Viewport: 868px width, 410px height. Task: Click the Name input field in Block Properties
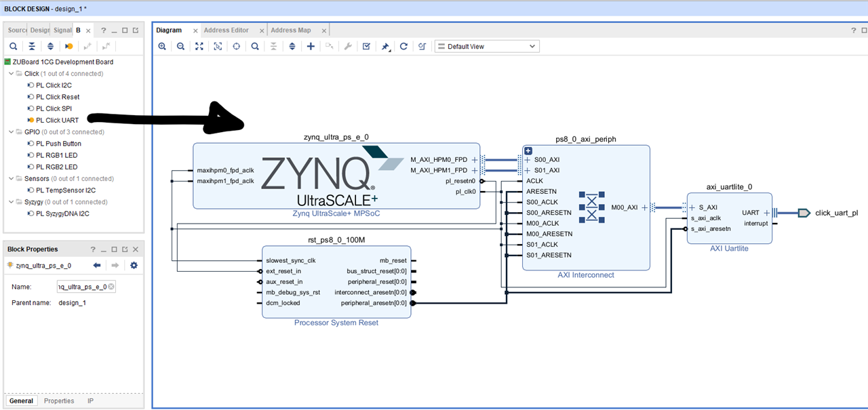click(81, 287)
